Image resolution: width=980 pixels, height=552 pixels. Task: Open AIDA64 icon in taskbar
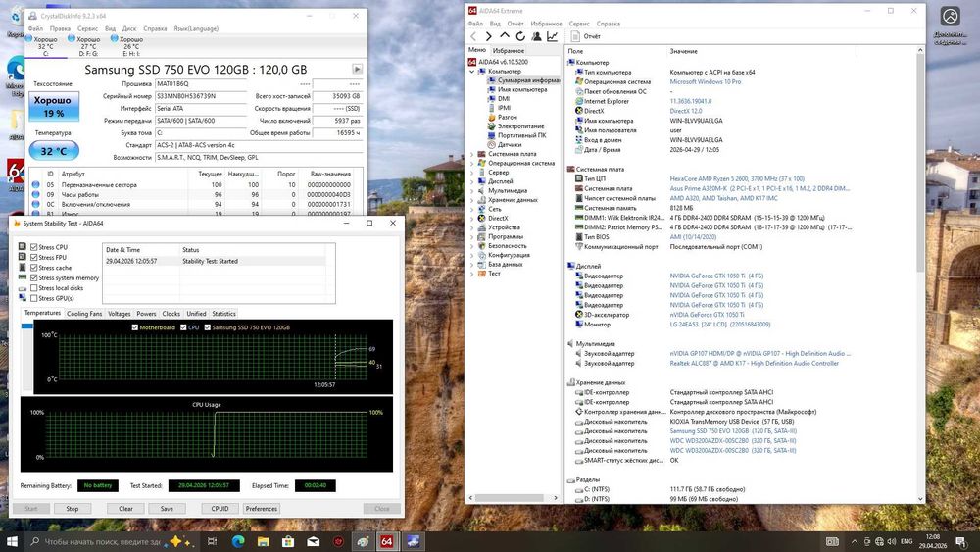click(387, 541)
